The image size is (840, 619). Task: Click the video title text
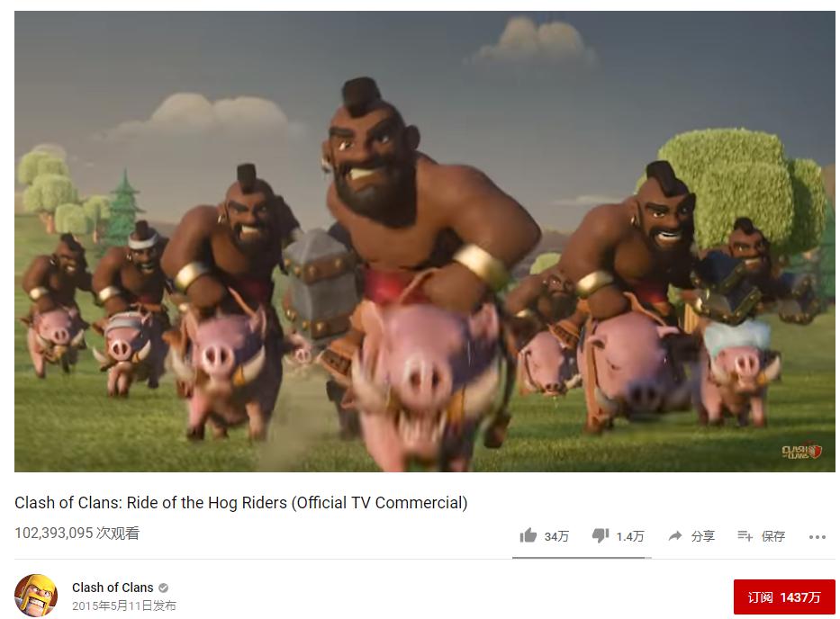(241, 503)
